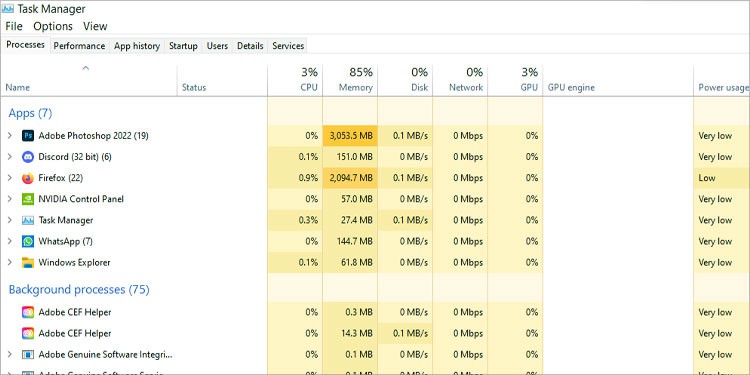The image size is (750, 375).
Task: Sort by the Status column header
Action: click(x=222, y=80)
